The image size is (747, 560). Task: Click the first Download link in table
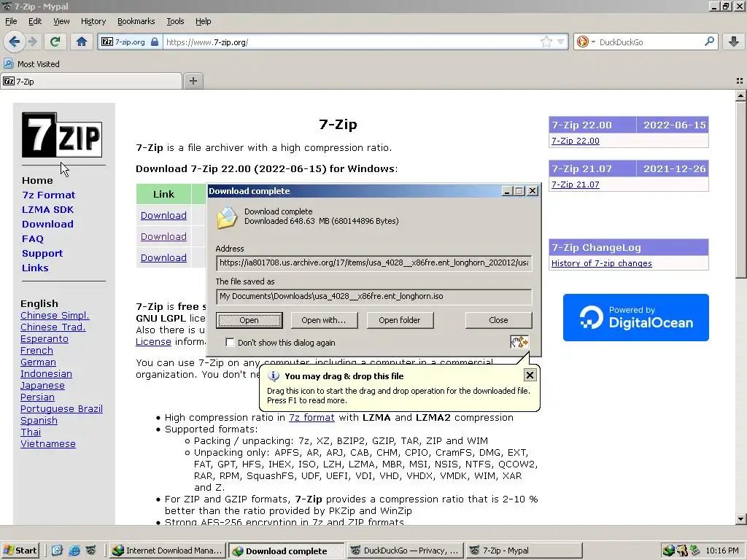tap(163, 215)
